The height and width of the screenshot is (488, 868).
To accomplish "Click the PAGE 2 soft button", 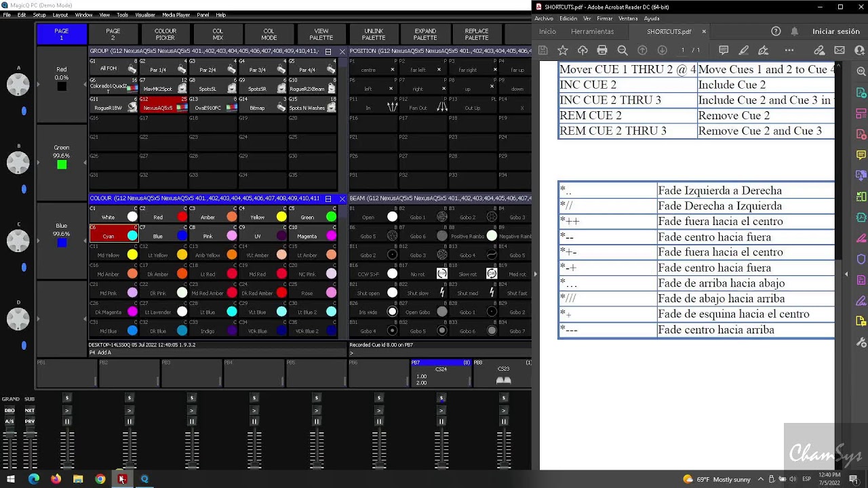I will (113, 35).
